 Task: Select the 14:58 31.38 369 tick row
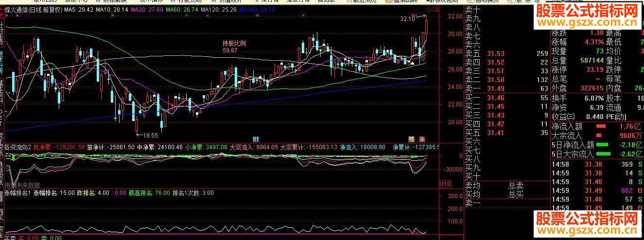597,165
